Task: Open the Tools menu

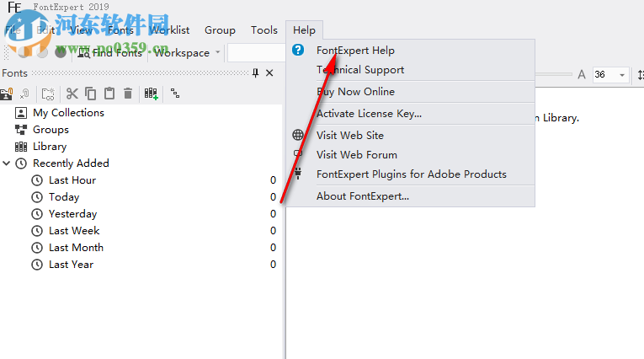Action: coord(263,30)
